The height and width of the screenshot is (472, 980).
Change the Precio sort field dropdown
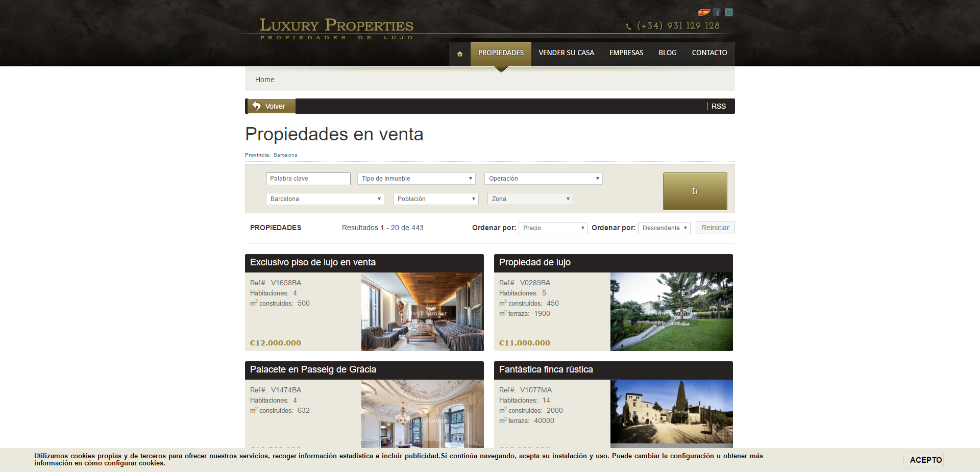coord(553,228)
